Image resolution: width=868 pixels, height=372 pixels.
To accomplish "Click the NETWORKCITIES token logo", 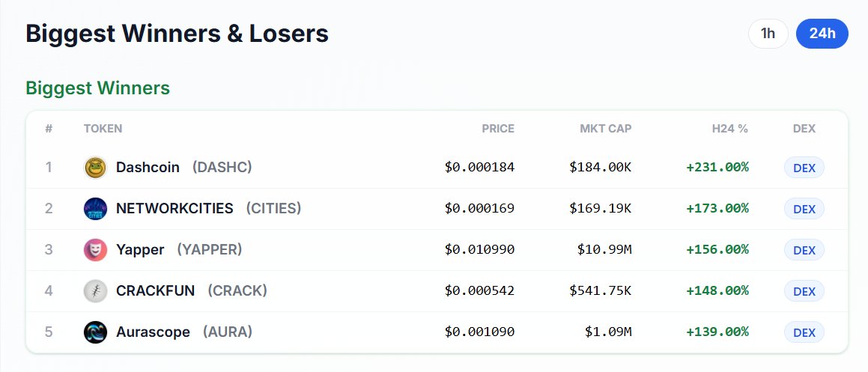I will click(95, 209).
